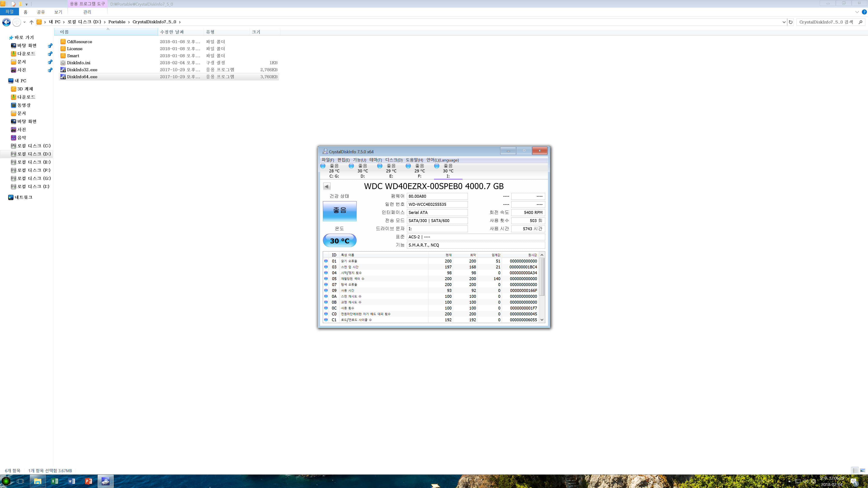Open the 기능(U) menu
The width and height of the screenshot is (868, 488).
(360, 160)
